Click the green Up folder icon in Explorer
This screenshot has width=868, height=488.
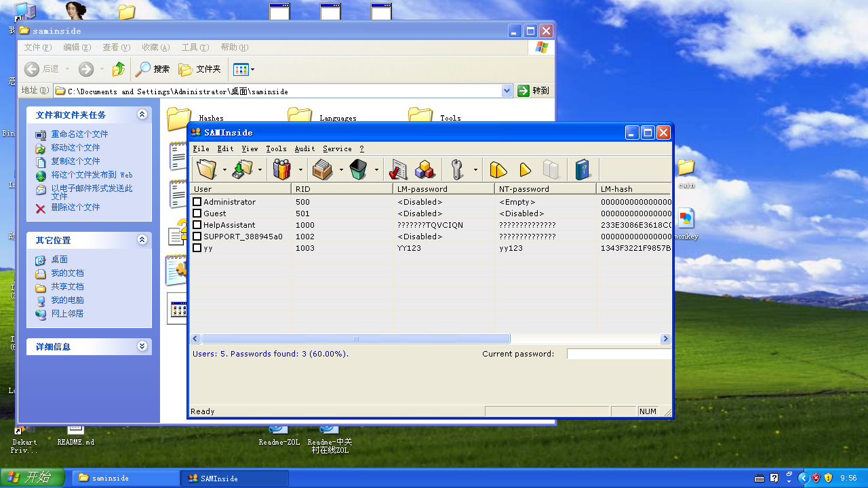(x=119, y=68)
